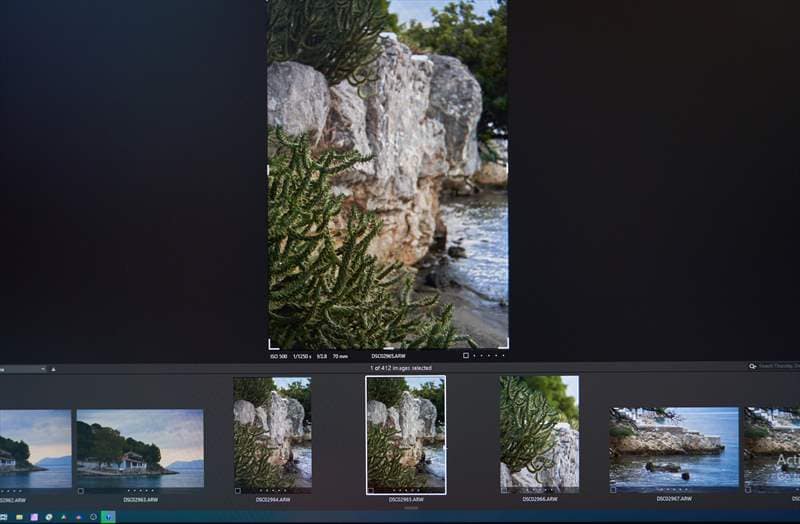Open File Explorer from the taskbar
This screenshot has height=524, width=800.
[x=19, y=517]
